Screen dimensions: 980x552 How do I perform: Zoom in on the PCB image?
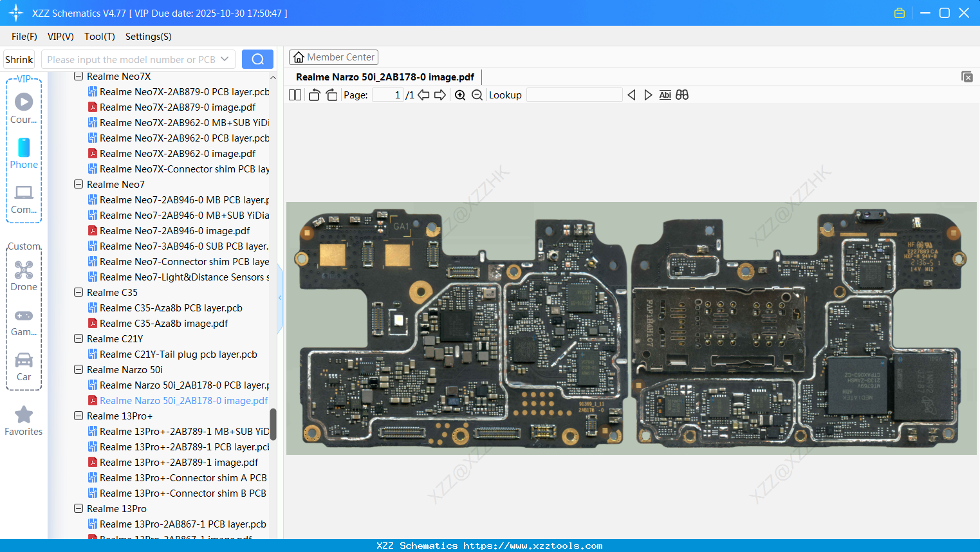460,95
